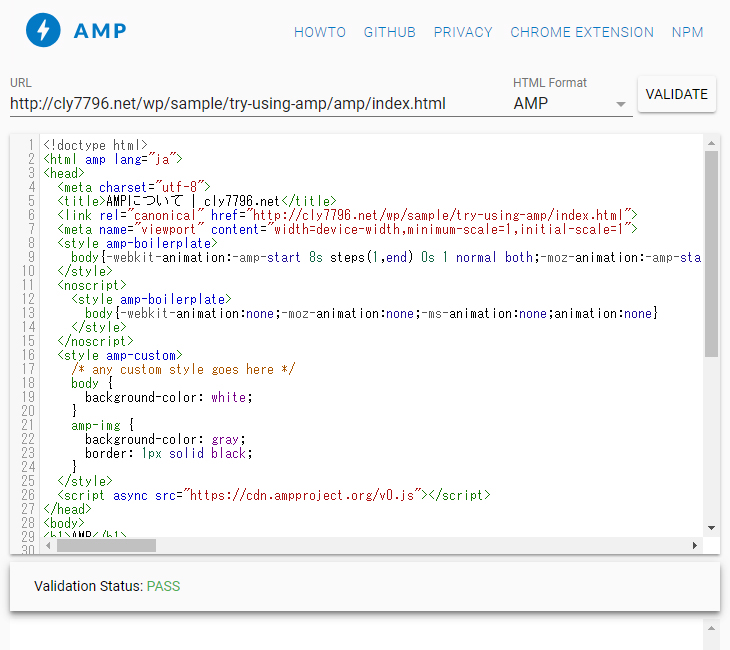
Task: Expand the HTML Format dropdown arrow
Action: pos(621,104)
